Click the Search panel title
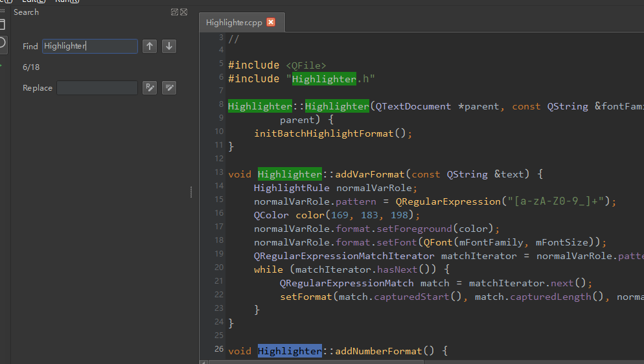The width and height of the screenshot is (644, 364). click(27, 12)
